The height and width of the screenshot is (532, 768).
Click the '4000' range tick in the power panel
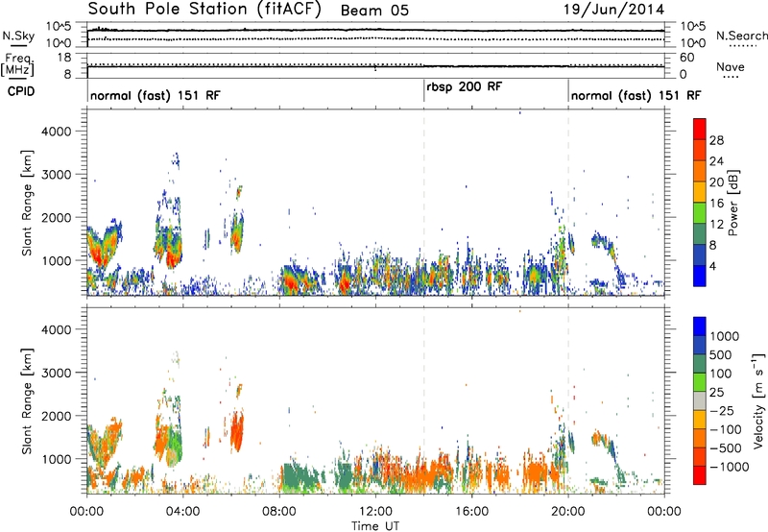pyautogui.click(x=57, y=132)
